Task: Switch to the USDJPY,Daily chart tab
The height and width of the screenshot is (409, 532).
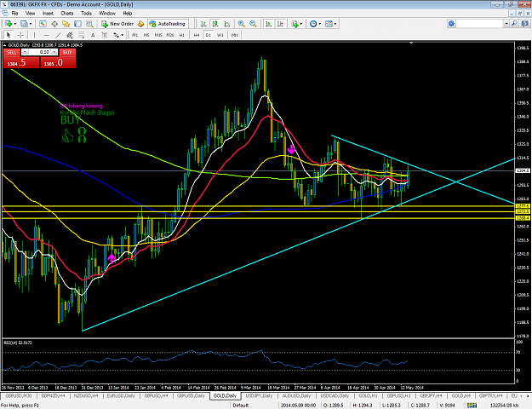Action: coord(260,395)
